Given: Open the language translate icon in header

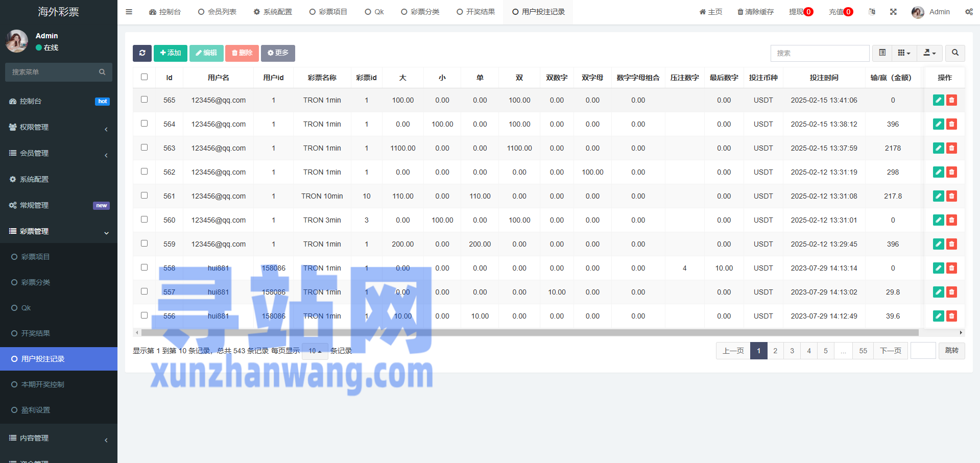Looking at the screenshot, I should coord(872,12).
